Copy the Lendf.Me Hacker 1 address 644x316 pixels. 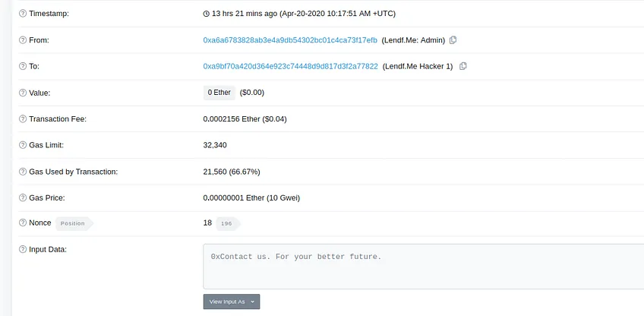[463, 66]
